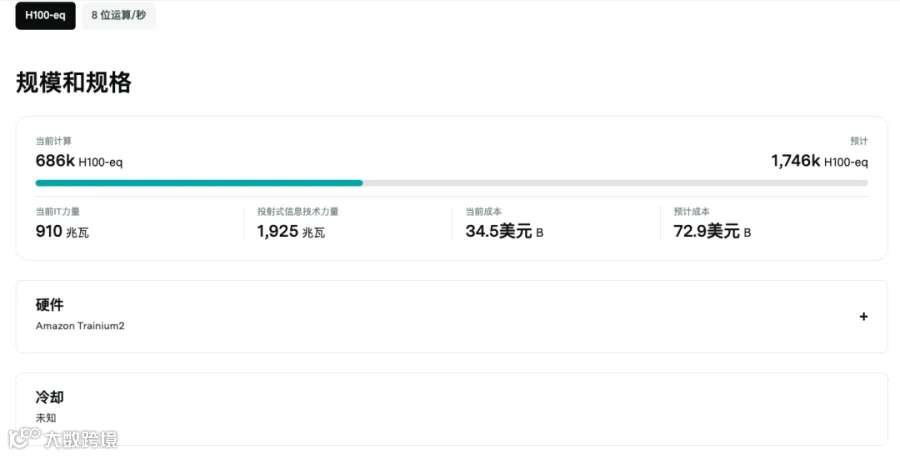Switch to 8 位运算/秒 unit
Viewport: 900px width, 456px height.
point(119,16)
